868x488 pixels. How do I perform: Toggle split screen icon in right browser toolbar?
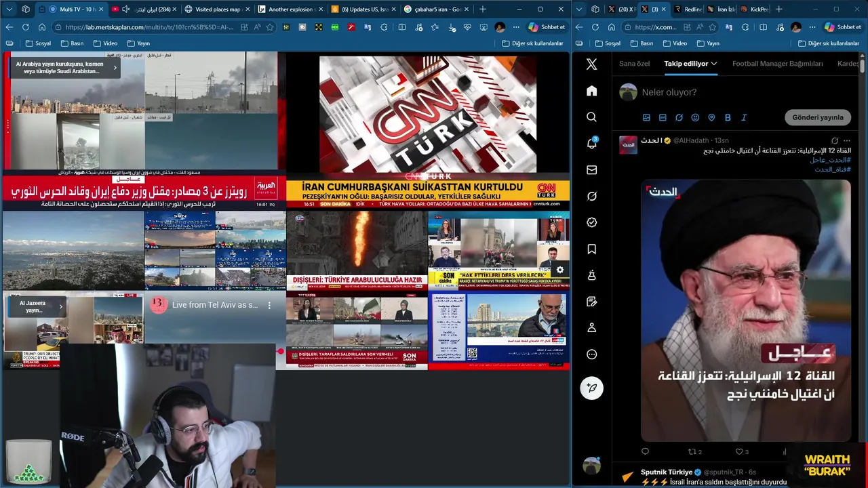(x=764, y=27)
